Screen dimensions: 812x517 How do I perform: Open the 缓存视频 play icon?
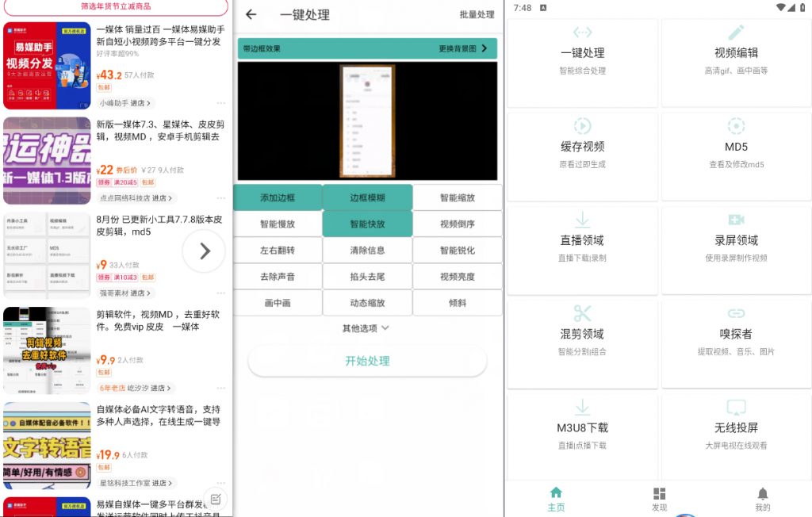[x=583, y=126]
